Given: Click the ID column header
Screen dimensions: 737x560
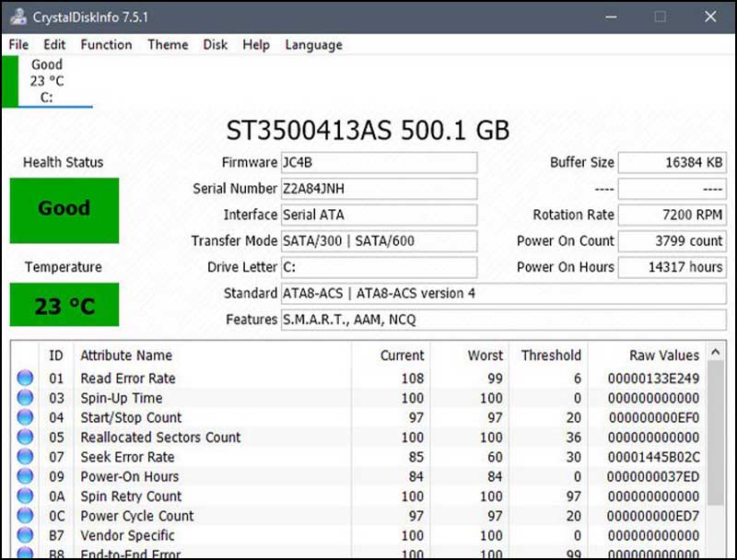Looking at the screenshot, I should pos(56,356).
